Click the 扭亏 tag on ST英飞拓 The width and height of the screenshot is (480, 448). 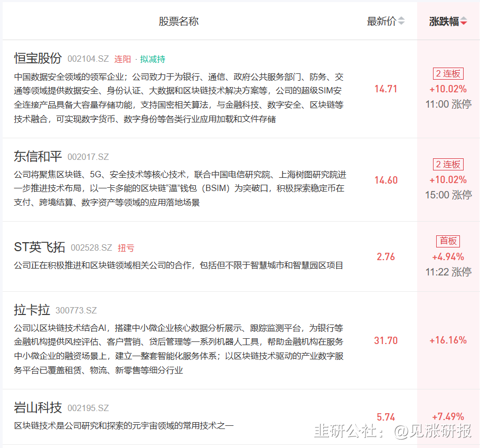[x=126, y=248]
